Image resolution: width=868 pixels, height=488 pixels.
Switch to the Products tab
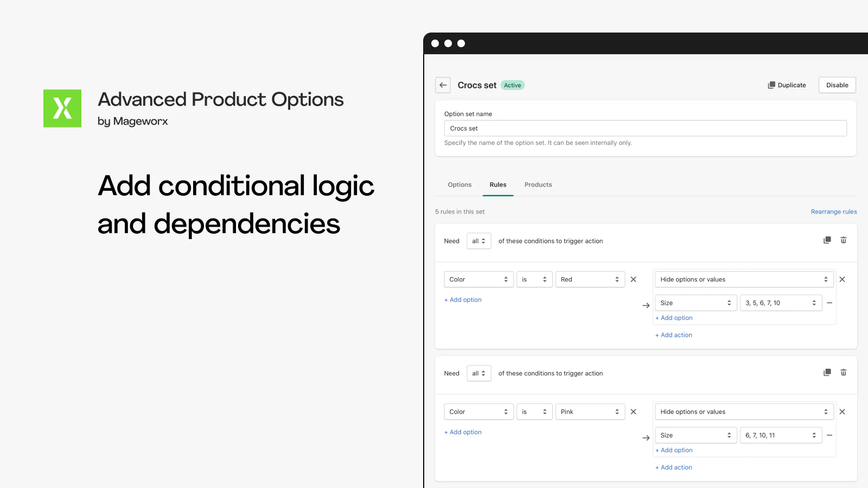538,185
